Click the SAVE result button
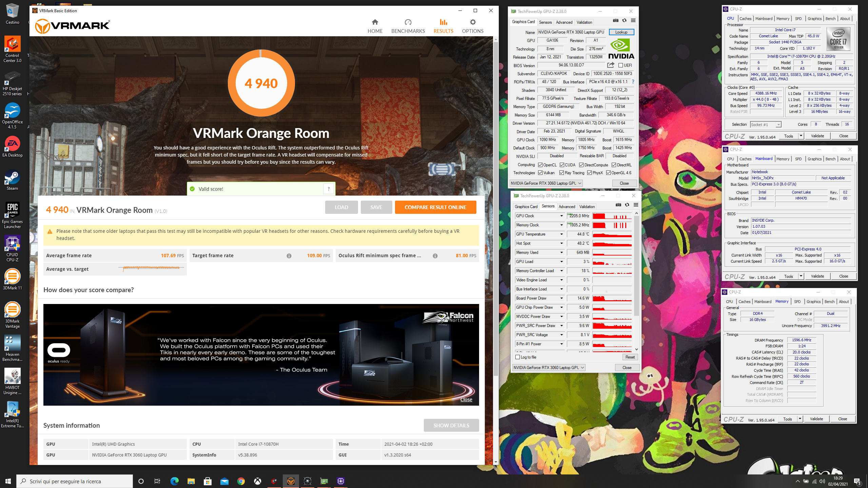This screenshot has width=868, height=488. pos(376,207)
